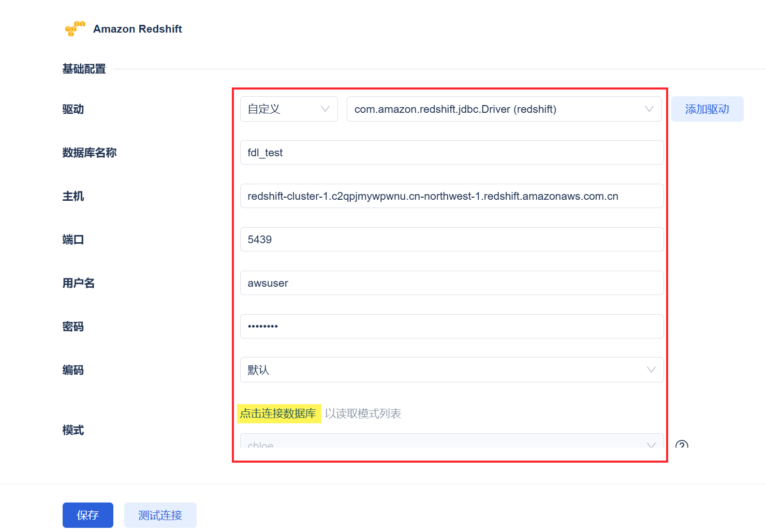Click the 主机 field with redshift-cluster address
The height and width of the screenshot is (532, 766).
[452, 196]
